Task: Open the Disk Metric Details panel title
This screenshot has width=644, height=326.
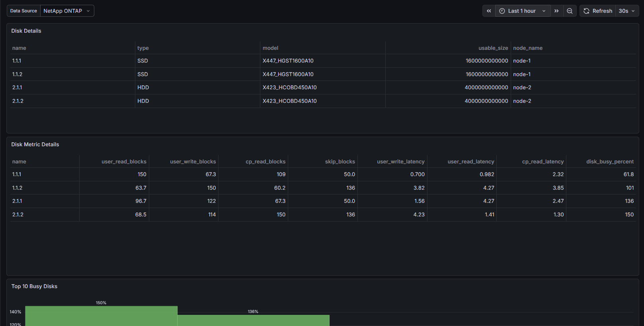Action: [x=35, y=144]
